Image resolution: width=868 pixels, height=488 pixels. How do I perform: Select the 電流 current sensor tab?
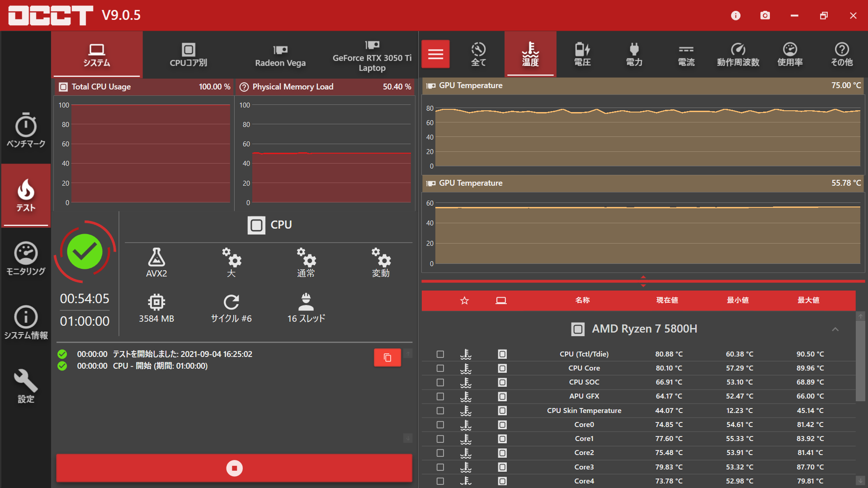click(686, 54)
